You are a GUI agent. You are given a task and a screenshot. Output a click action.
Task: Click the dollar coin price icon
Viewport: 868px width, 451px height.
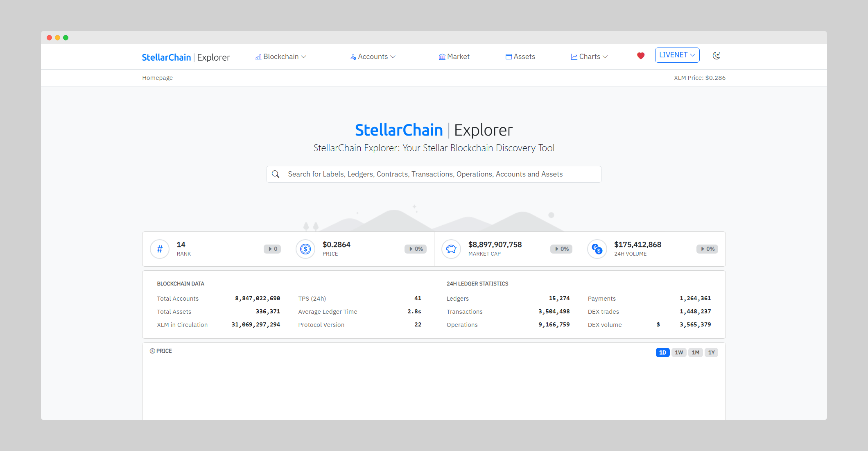(305, 249)
